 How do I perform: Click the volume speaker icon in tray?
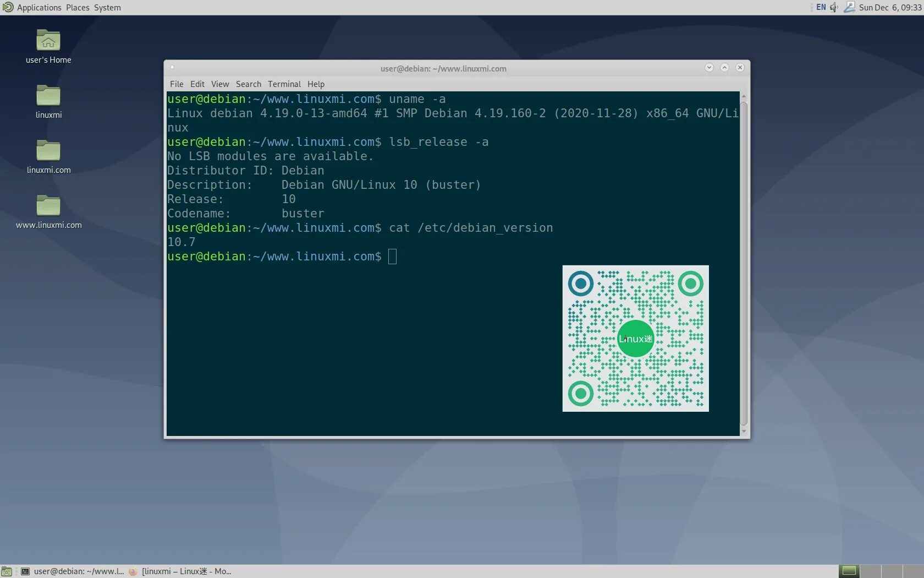pos(834,7)
